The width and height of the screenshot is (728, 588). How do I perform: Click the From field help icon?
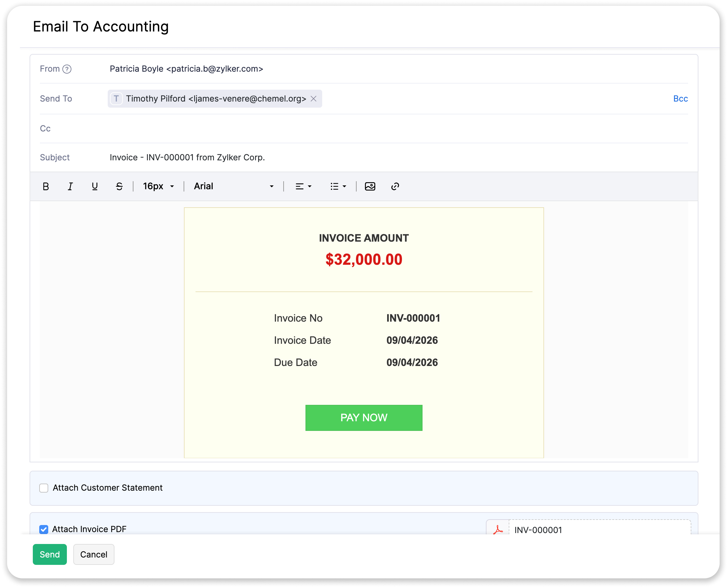coord(67,69)
